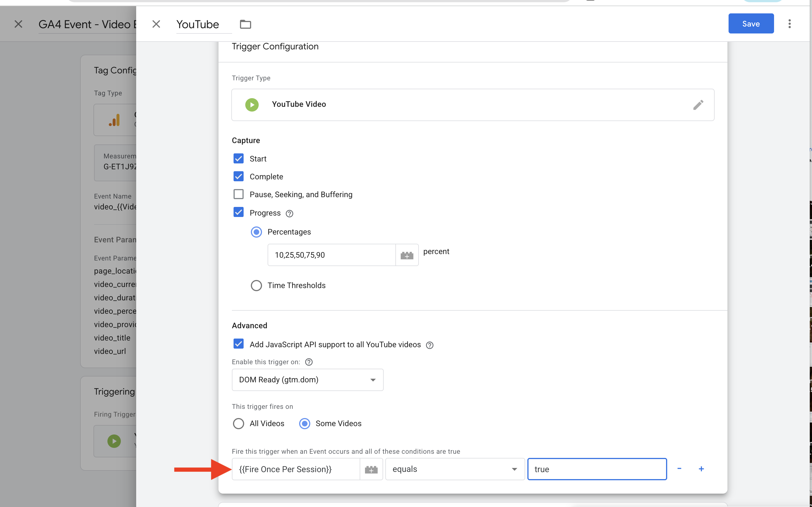Close the GA4 Event tag panel behind
812x507 pixels.
[18, 24]
